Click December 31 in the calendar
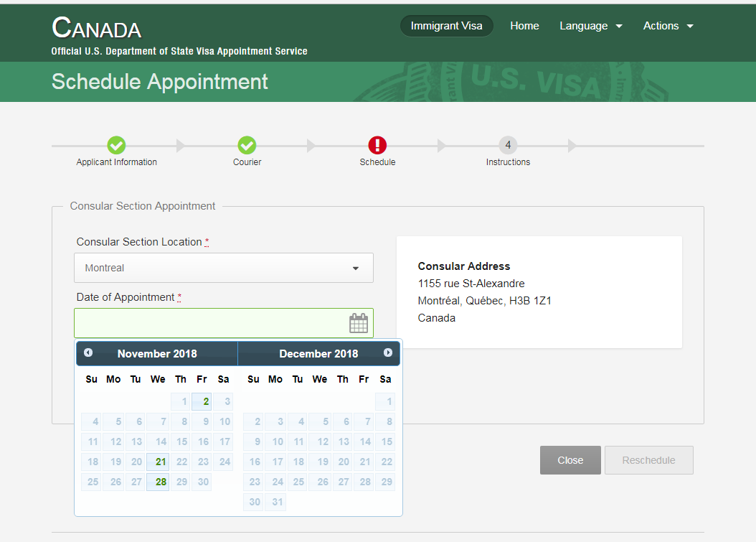 click(275, 502)
